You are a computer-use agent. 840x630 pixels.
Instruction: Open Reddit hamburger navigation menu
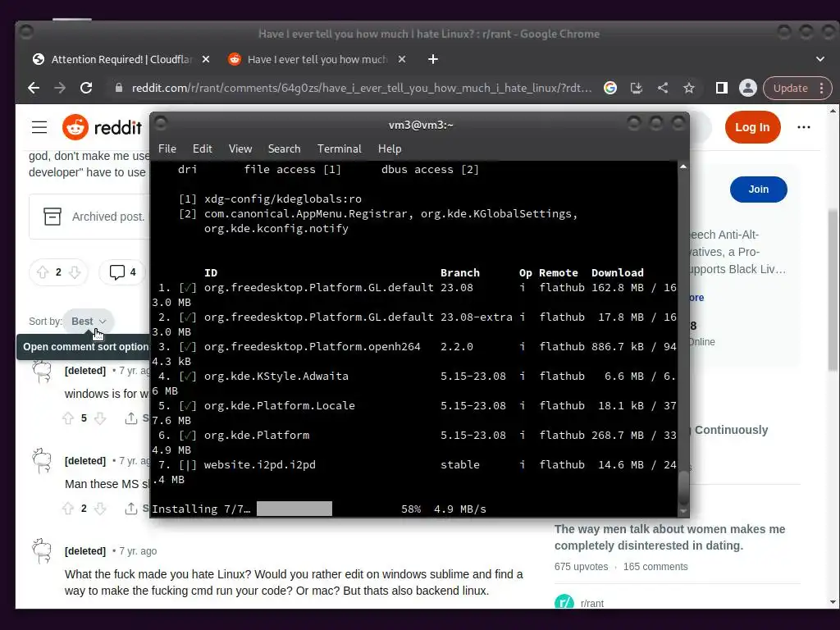point(39,127)
